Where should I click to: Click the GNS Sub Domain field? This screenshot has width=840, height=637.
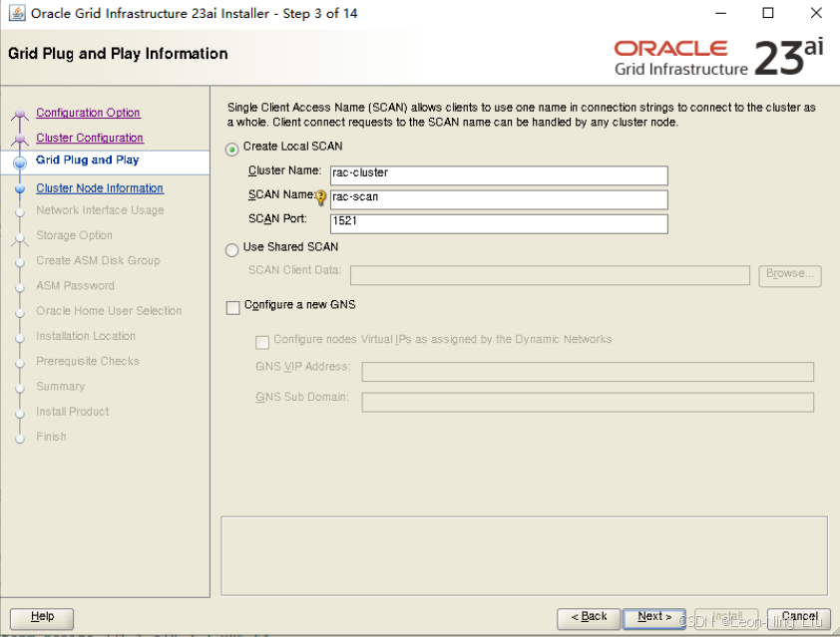[x=588, y=402]
